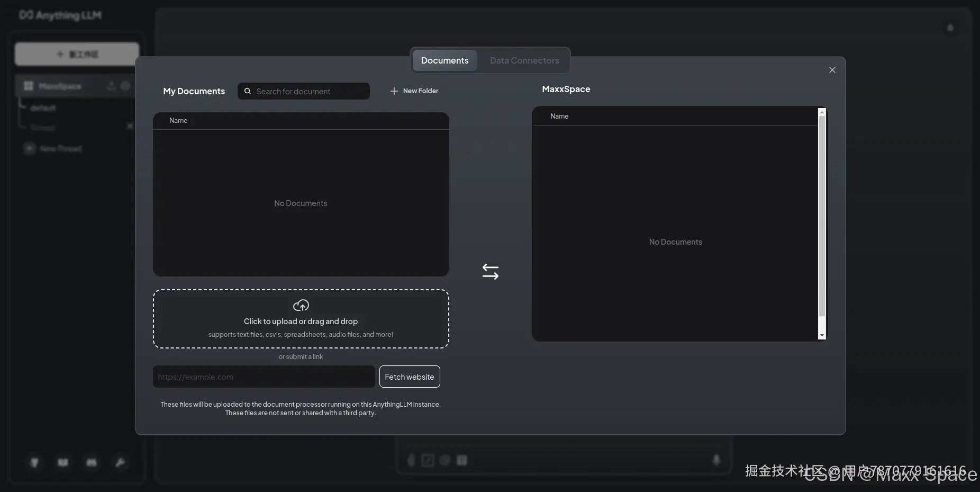Click the first icon in the chat input toolbar
This screenshot has height=492, width=980.
(x=411, y=460)
